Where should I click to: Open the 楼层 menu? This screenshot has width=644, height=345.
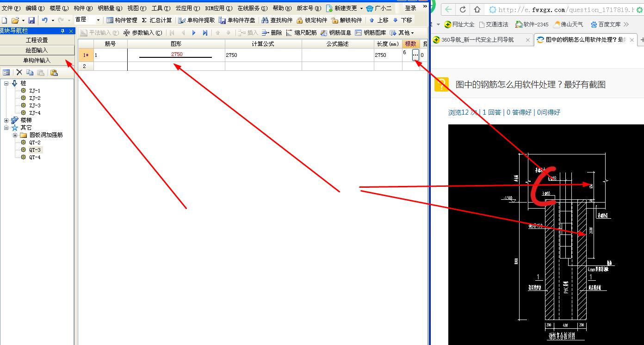[x=59, y=8]
